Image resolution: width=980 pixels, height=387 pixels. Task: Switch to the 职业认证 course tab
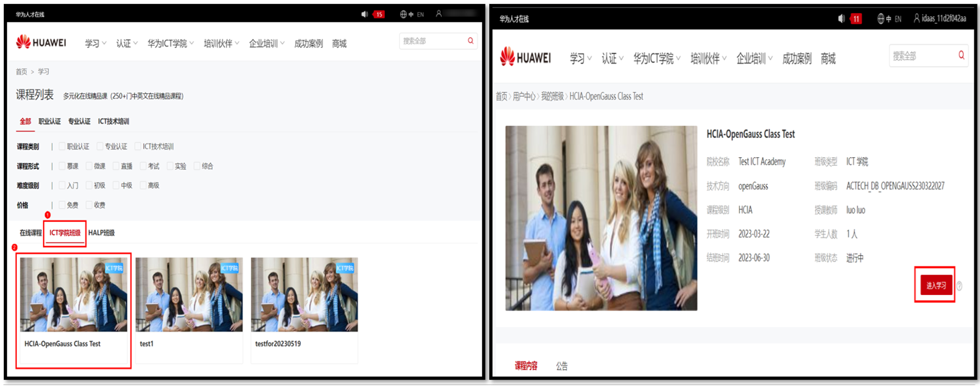(50, 121)
